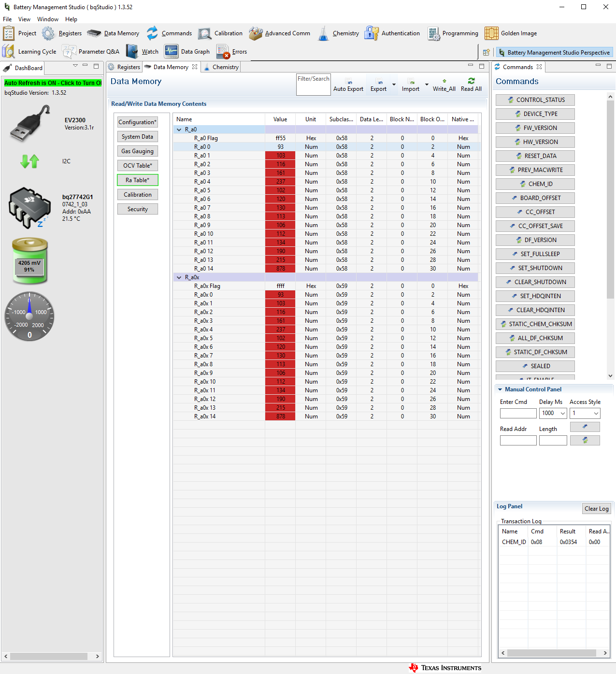This screenshot has height=674, width=616.
Task: Click the Export icon in Data Memory
Action: [x=379, y=85]
